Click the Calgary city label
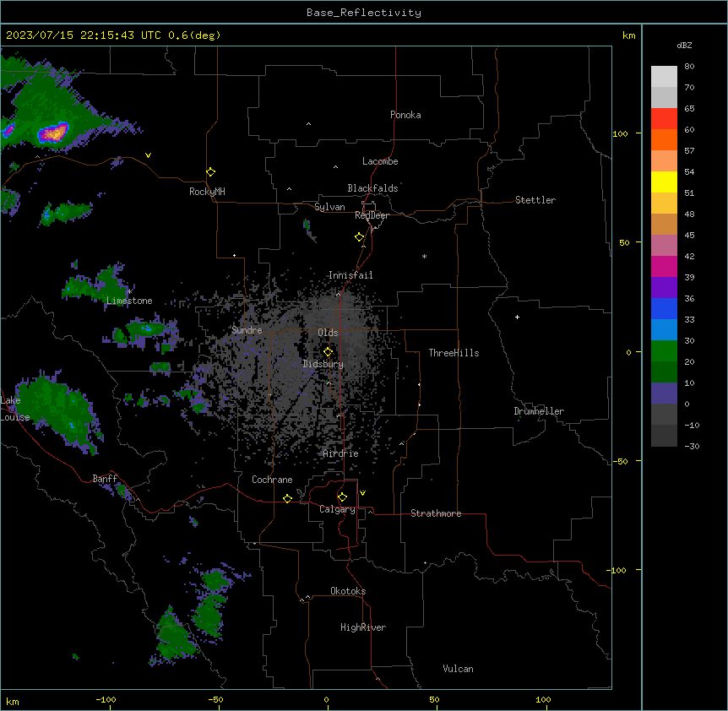The width and height of the screenshot is (728, 711). 337,509
